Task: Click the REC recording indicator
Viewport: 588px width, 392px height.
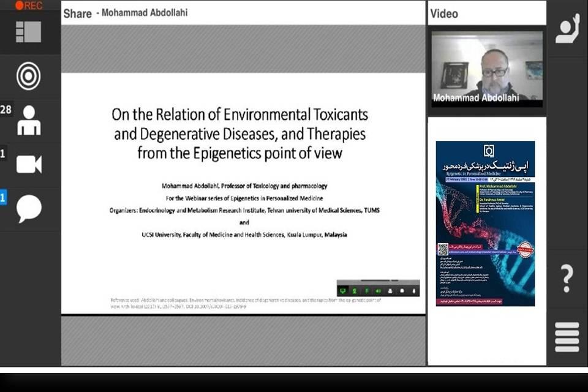Action: (x=28, y=6)
